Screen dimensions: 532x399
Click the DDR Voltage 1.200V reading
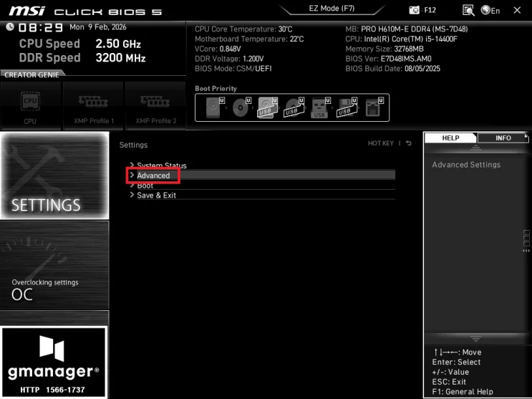(x=229, y=59)
